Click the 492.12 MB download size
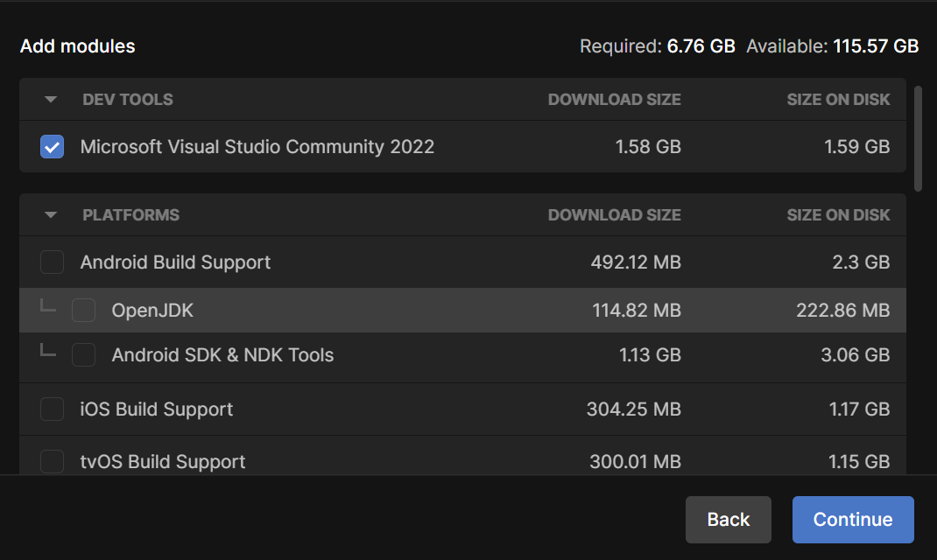This screenshot has height=560, width=937. click(636, 262)
